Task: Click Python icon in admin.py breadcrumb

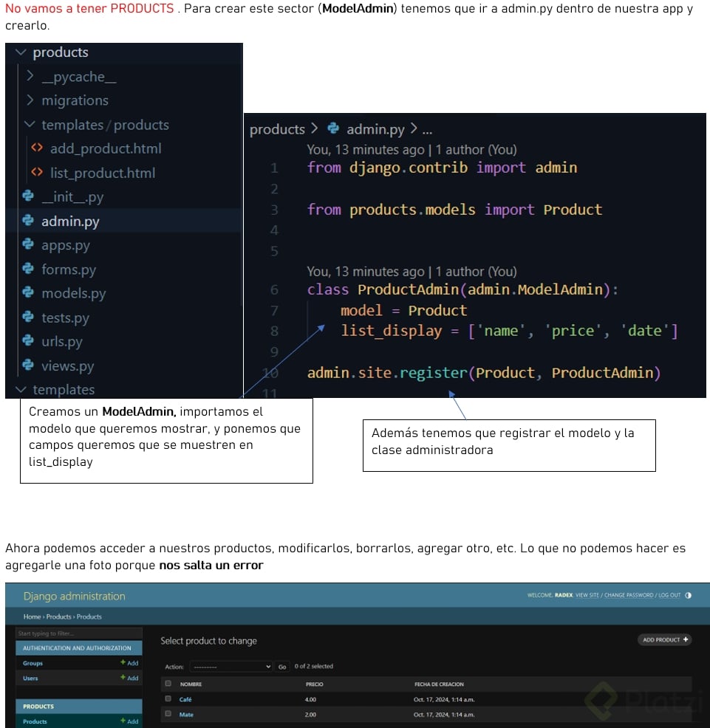Action: click(333, 128)
